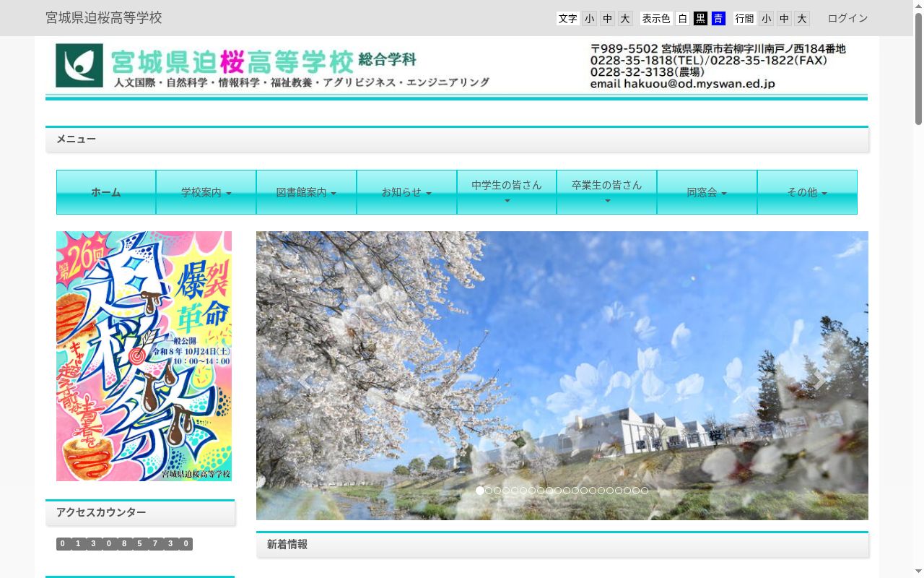The image size is (924, 578).
Task: Open the 迫桜祭 festival poster image
Action: tap(144, 356)
